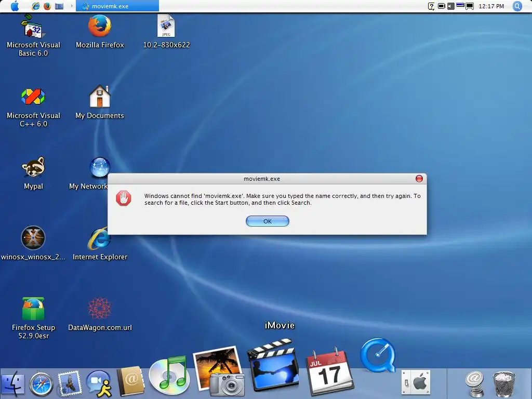
Task: Select the Microsoft Visual C++ 6.0 desktop icon
Action: click(33, 108)
